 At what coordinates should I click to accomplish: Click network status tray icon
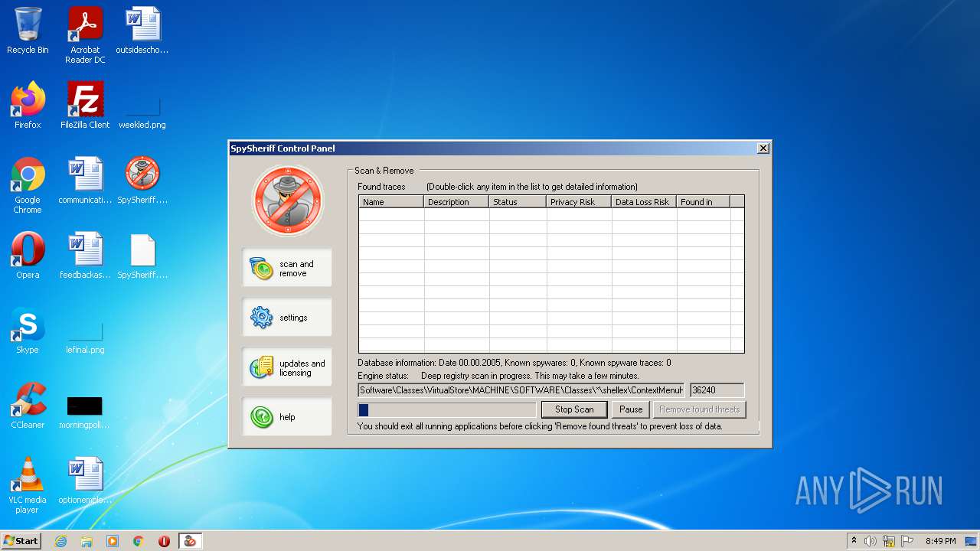tap(889, 541)
